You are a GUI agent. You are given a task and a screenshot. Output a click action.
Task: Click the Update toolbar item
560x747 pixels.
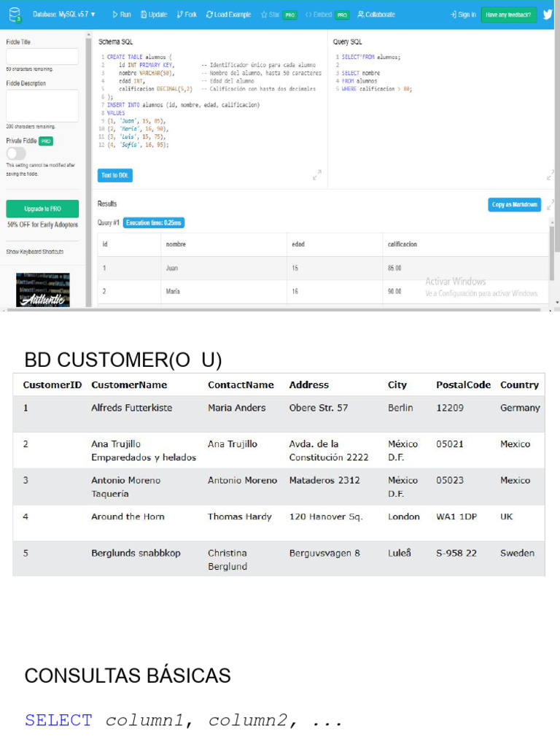154,15
